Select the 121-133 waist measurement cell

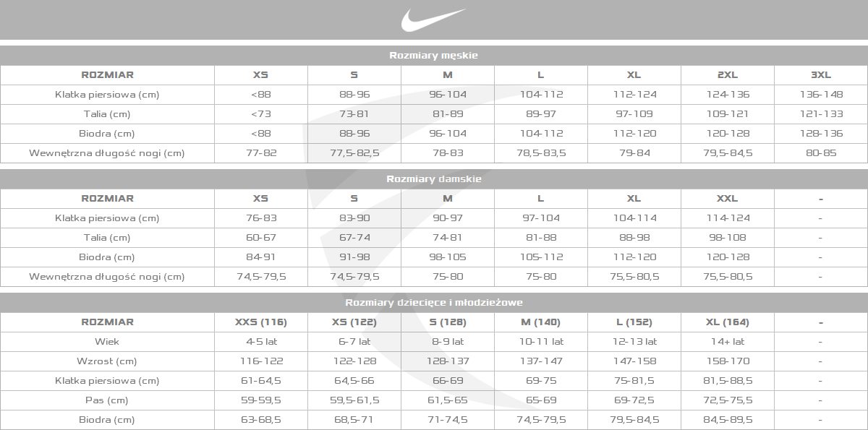pos(821,113)
